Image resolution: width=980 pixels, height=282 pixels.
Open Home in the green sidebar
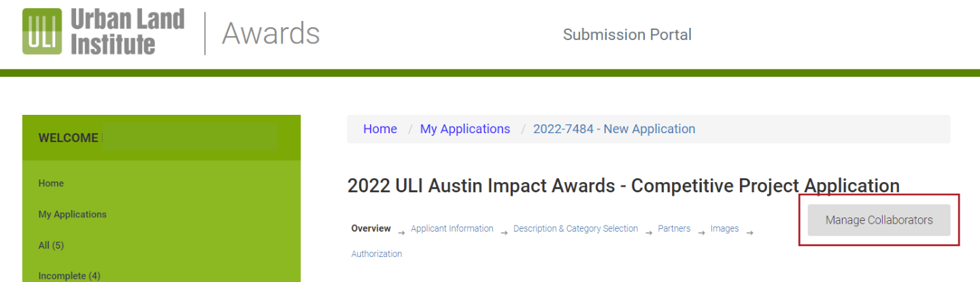click(x=51, y=183)
